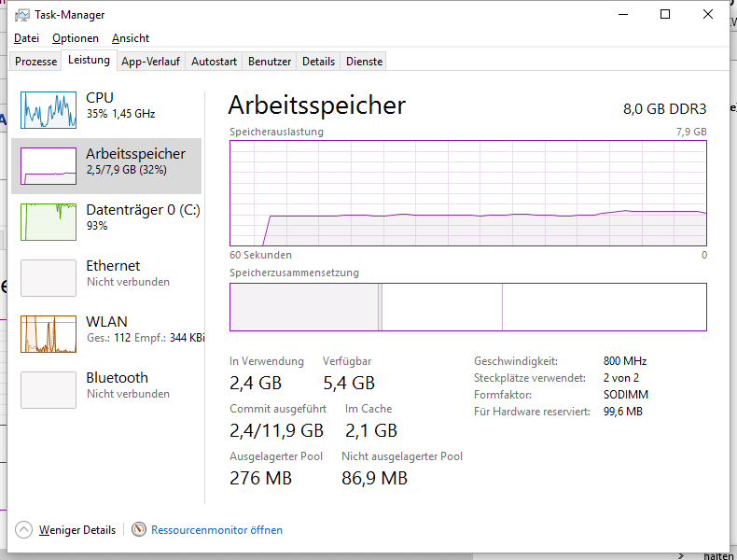Go to the Autostart tab
This screenshot has height=560, width=737.
(214, 62)
